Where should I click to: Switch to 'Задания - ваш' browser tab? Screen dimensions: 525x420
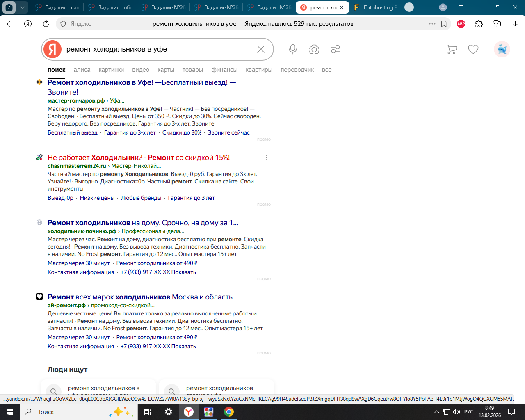[x=57, y=7]
